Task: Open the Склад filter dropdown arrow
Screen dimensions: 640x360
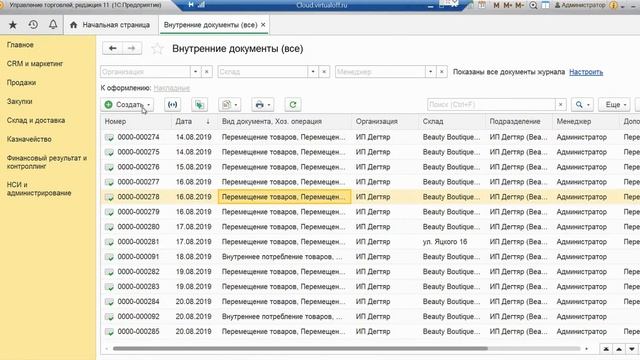Action: click(313, 72)
